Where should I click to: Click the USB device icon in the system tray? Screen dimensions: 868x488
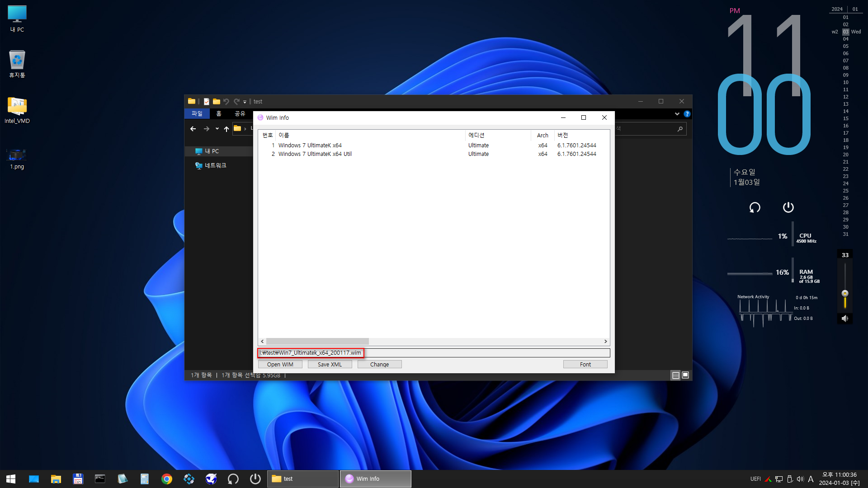tap(790, 479)
